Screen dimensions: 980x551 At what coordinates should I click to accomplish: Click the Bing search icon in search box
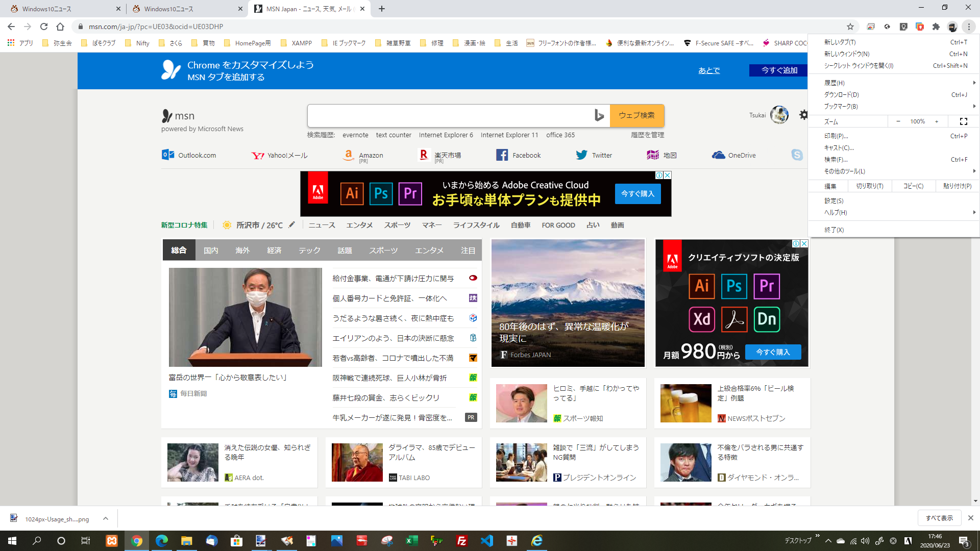(599, 115)
